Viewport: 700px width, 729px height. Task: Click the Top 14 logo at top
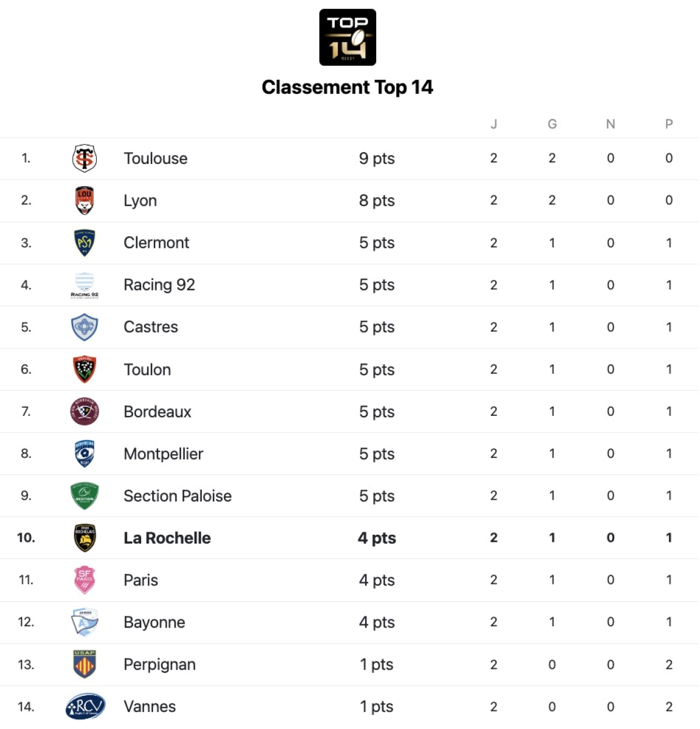pyautogui.click(x=348, y=37)
